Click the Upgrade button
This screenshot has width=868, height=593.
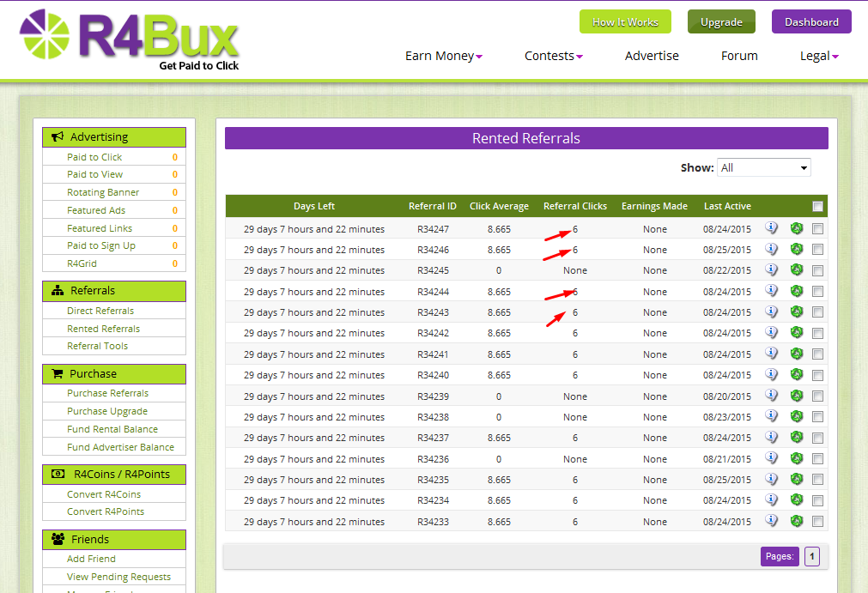point(721,22)
